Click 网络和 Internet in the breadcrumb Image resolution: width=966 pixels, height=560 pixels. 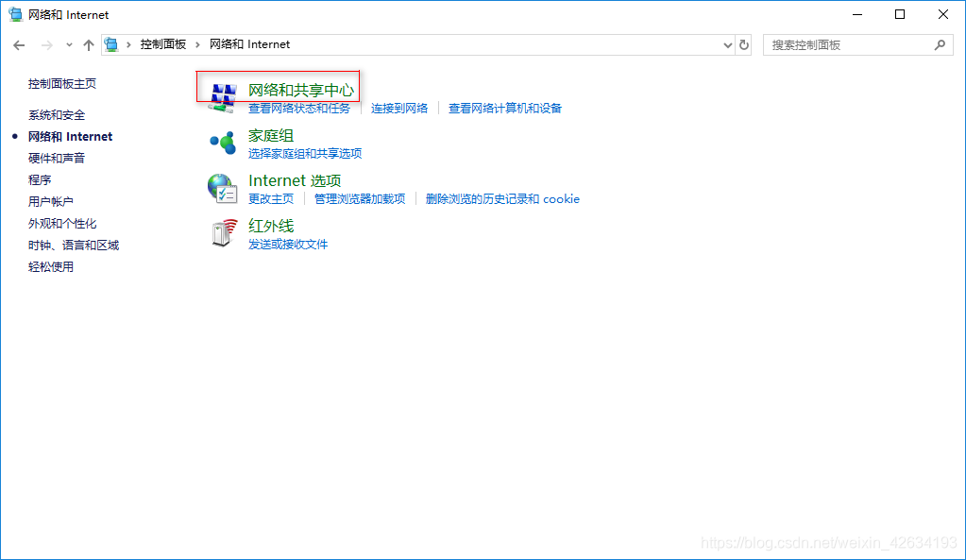click(x=249, y=44)
